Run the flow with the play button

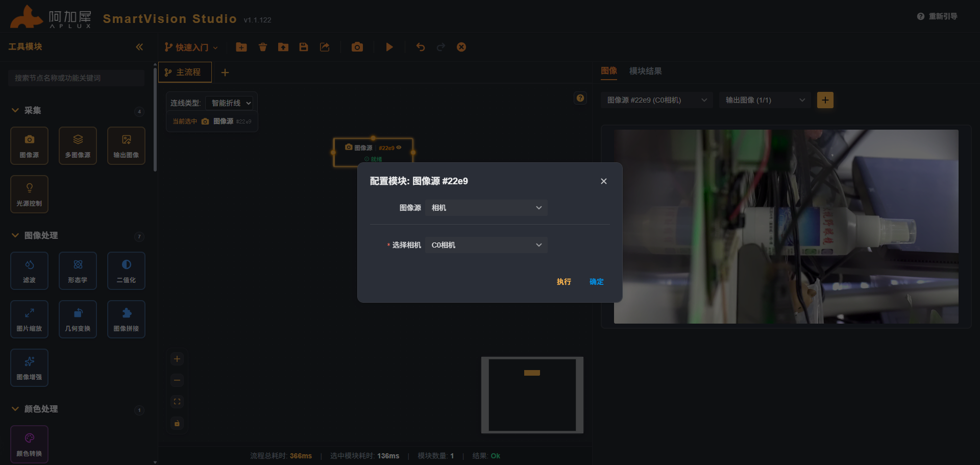coord(389,47)
